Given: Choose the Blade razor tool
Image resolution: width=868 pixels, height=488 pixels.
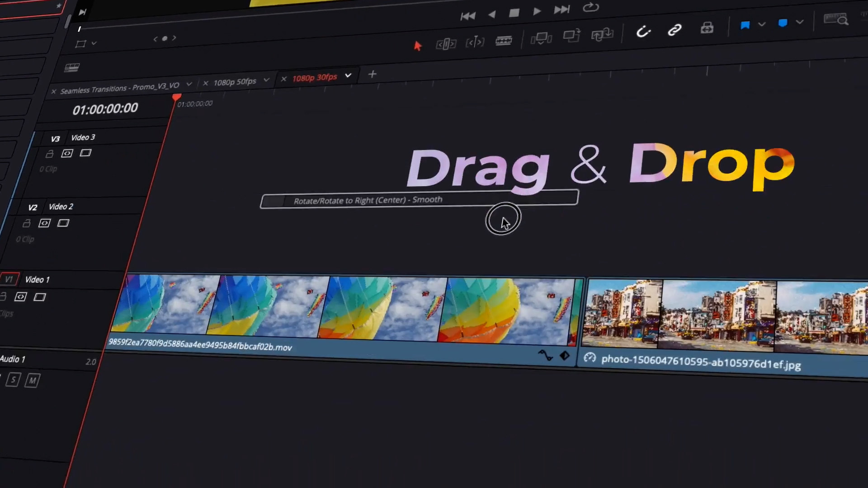Looking at the screenshot, I should (503, 41).
